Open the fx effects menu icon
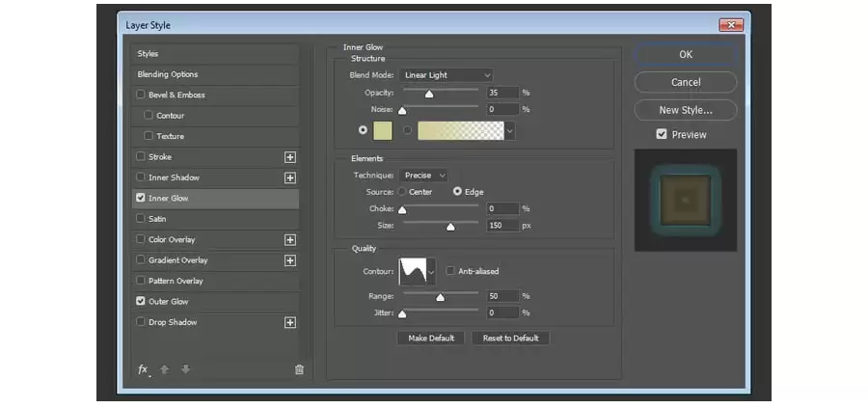The width and height of the screenshot is (868, 408). click(x=143, y=369)
